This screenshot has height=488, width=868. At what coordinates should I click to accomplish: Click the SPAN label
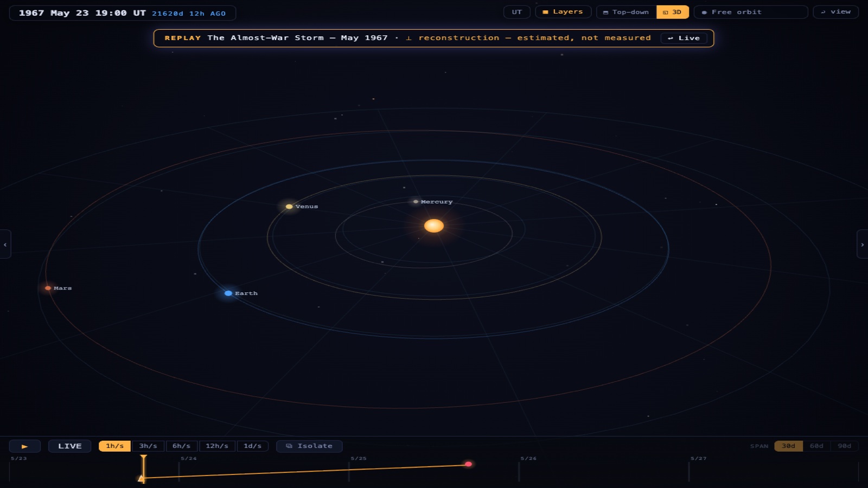(759, 446)
